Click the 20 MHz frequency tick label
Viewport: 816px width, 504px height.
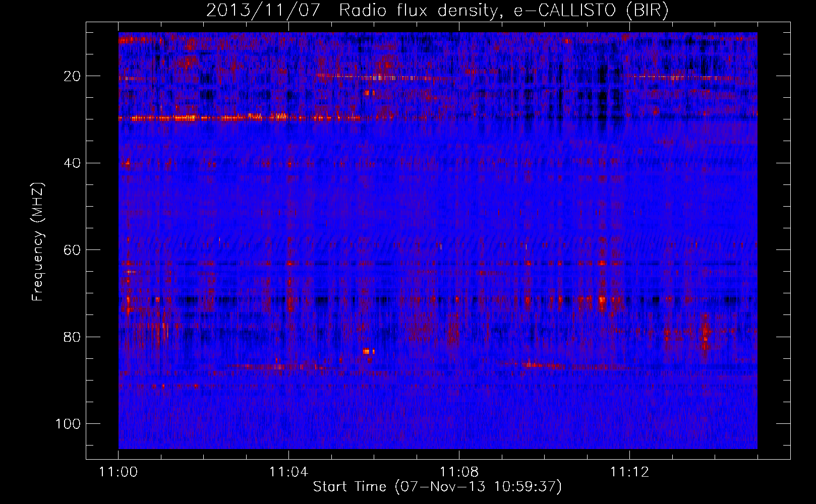(x=73, y=76)
